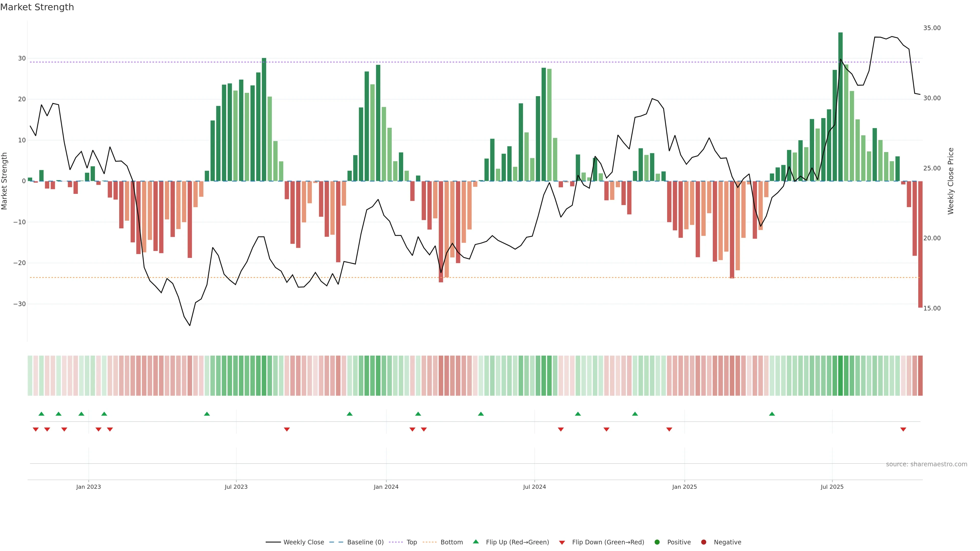Click the Market Strength chart title
The height and width of the screenshot is (551, 980).
click(37, 7)
